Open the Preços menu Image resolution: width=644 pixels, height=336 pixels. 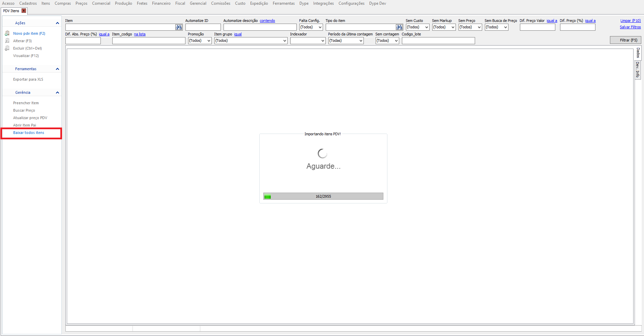[81, 3]
